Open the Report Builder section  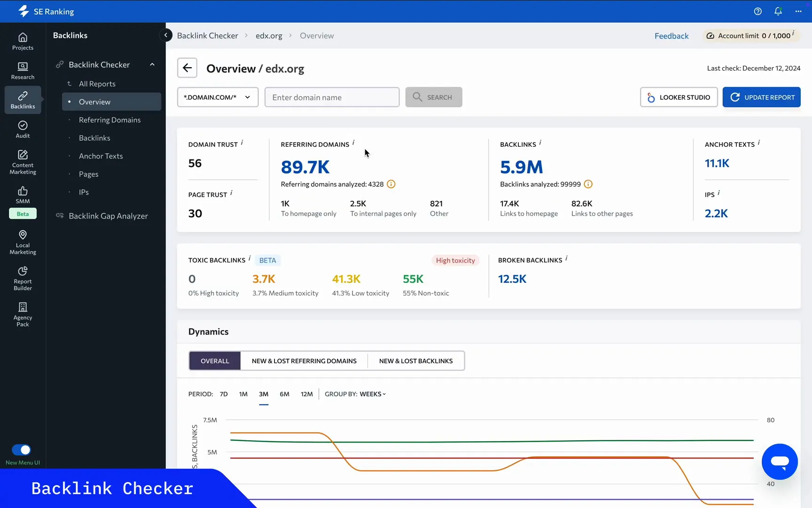(x=22, y=278)
